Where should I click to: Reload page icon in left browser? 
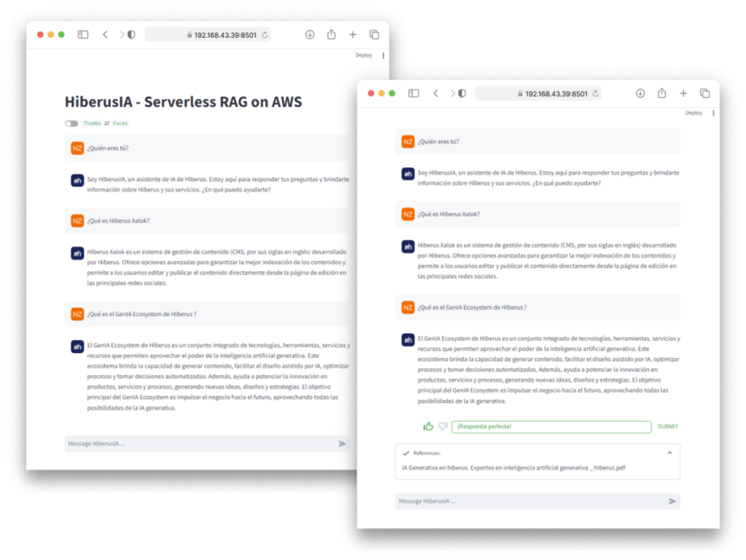point(265,35)
